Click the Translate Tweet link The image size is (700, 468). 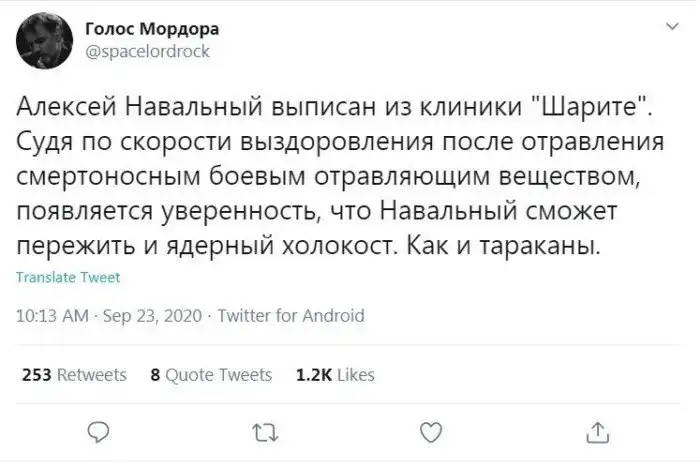69,279
